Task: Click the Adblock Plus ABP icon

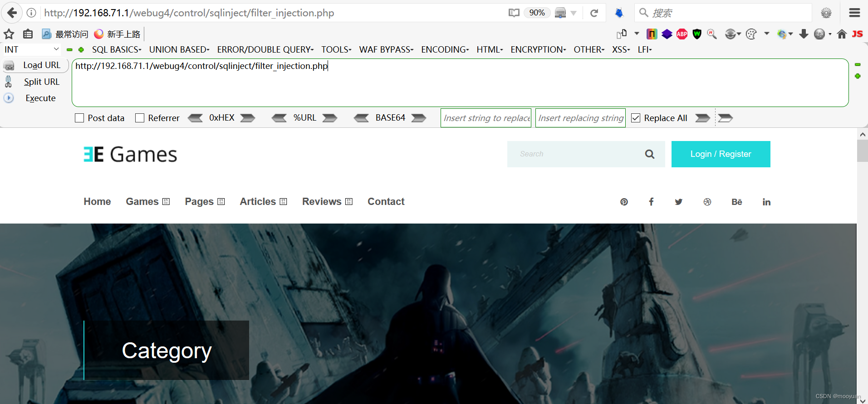Action: tap(682, 34)
